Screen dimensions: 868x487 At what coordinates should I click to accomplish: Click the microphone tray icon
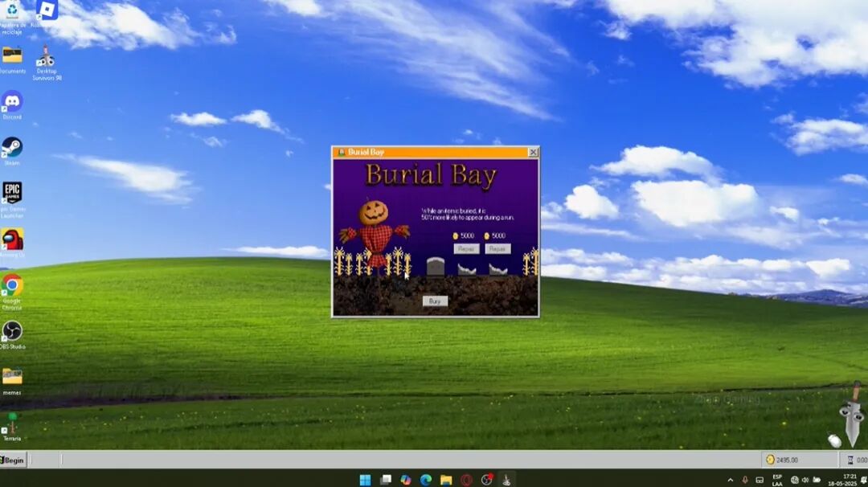click(745, 480)
